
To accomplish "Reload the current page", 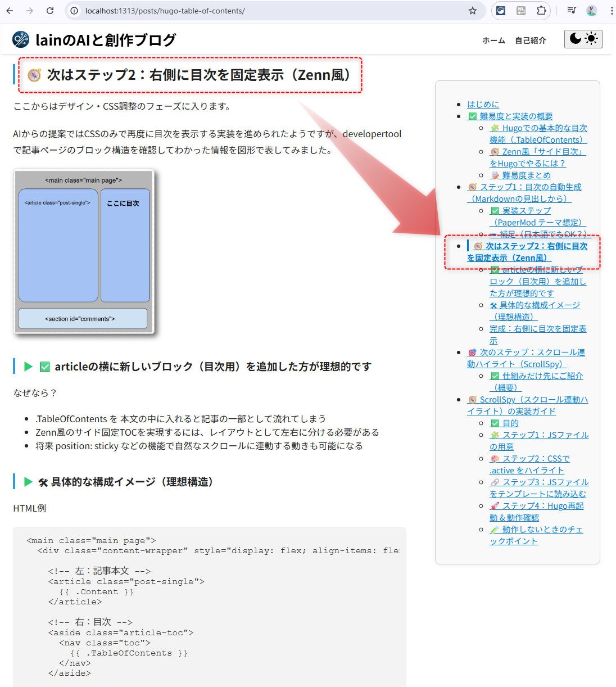I will (x=50, y=11).
